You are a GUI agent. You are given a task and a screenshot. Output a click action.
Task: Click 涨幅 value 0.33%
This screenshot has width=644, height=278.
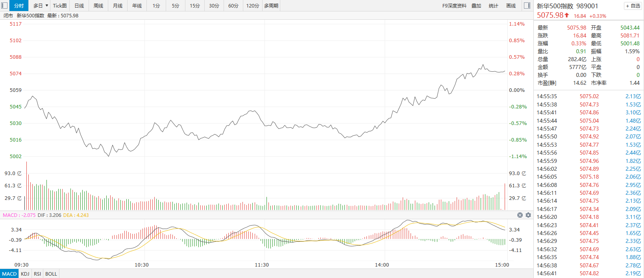579,43
